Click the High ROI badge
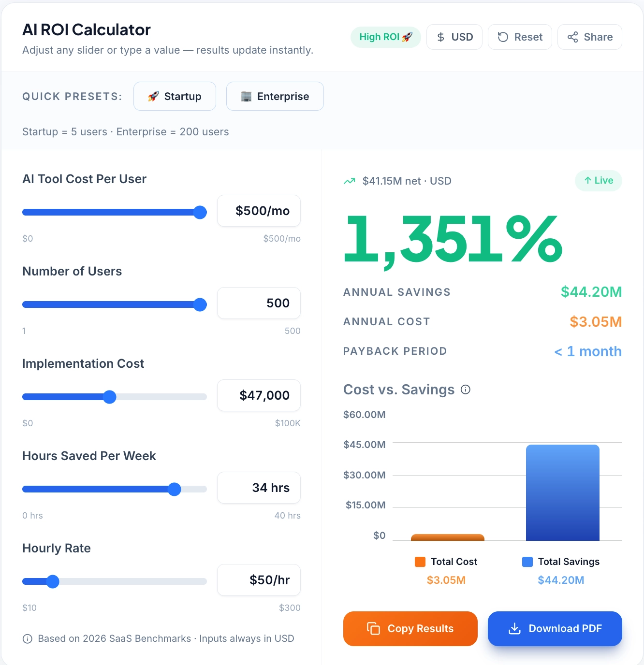The width and height of the screenshot is (644, 665). (x=385, y=37)
